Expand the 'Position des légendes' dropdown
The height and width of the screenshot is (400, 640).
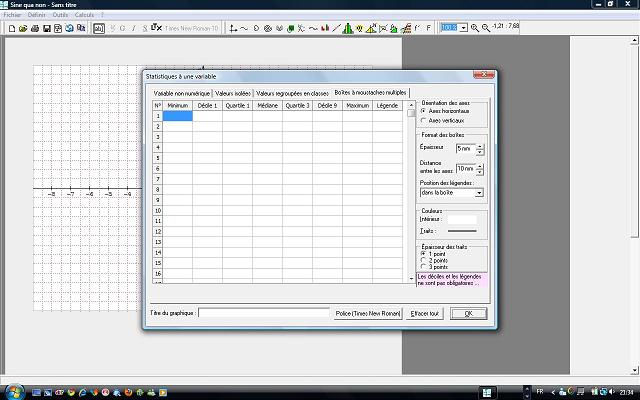pyautogui.click(x=479, y=192)
